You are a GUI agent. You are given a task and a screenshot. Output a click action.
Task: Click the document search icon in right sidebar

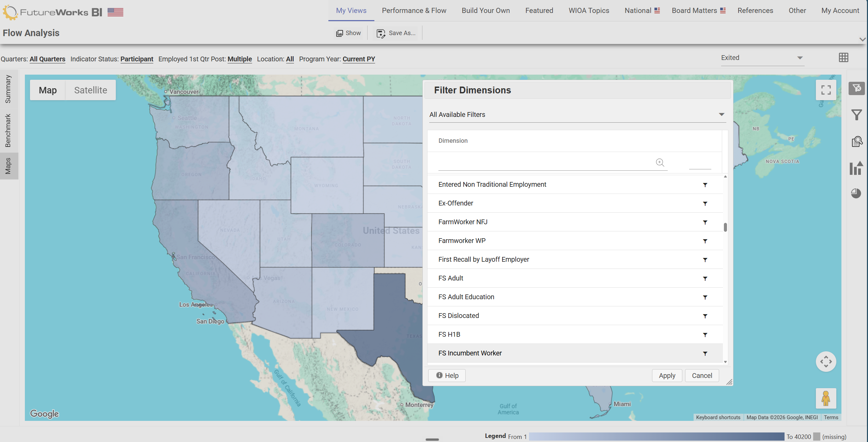[x=857, y=141]
